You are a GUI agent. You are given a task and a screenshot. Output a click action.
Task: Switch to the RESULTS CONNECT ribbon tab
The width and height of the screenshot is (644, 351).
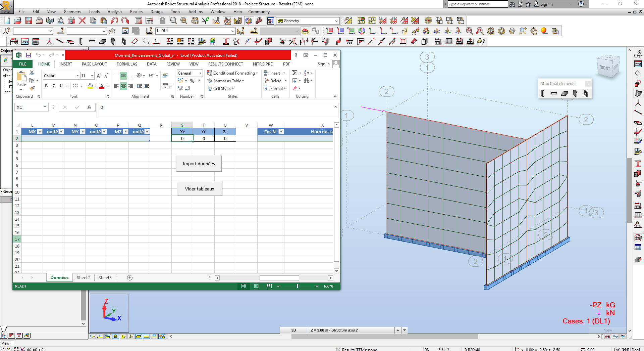tap(225, 64)
